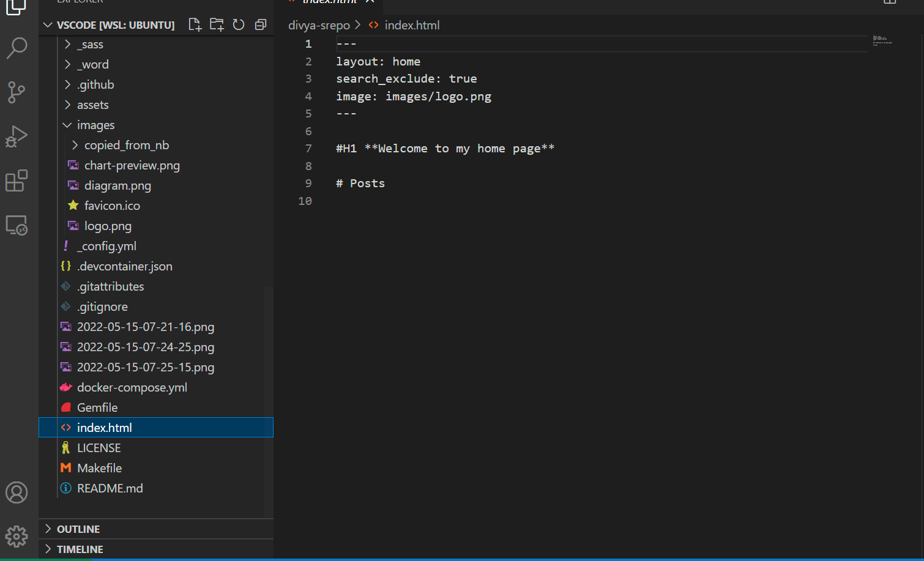The height and width of the screenshot is (561, 924).
Task: Open the Remote Explorer view
Action: (x=17, y=225)
